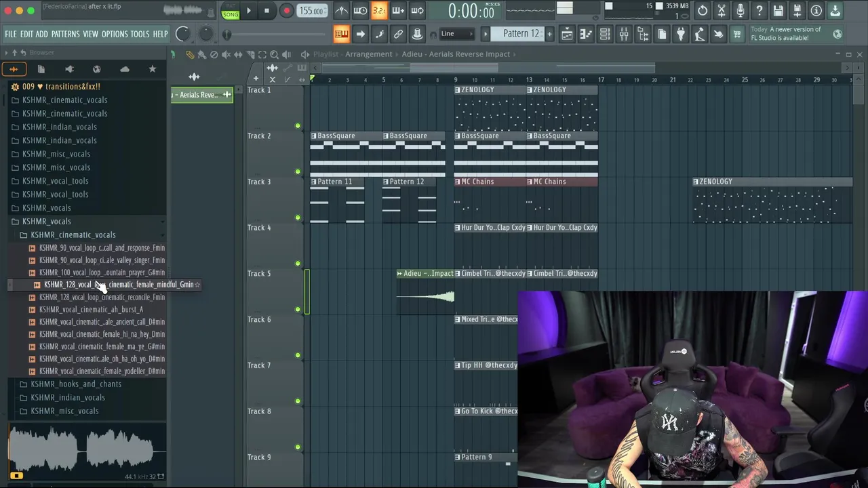Open the undo history icon
868x488 pixels.
pyautogui.click(x=703, y=11)
